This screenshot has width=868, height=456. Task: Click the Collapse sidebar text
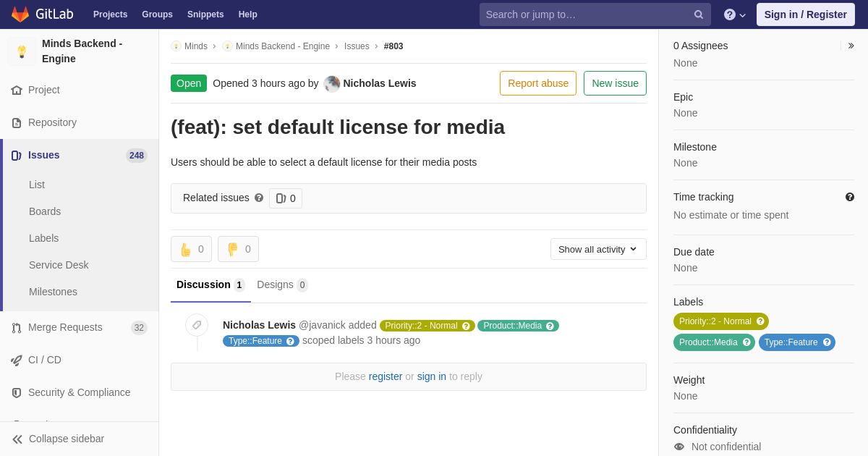pos(67,439)
